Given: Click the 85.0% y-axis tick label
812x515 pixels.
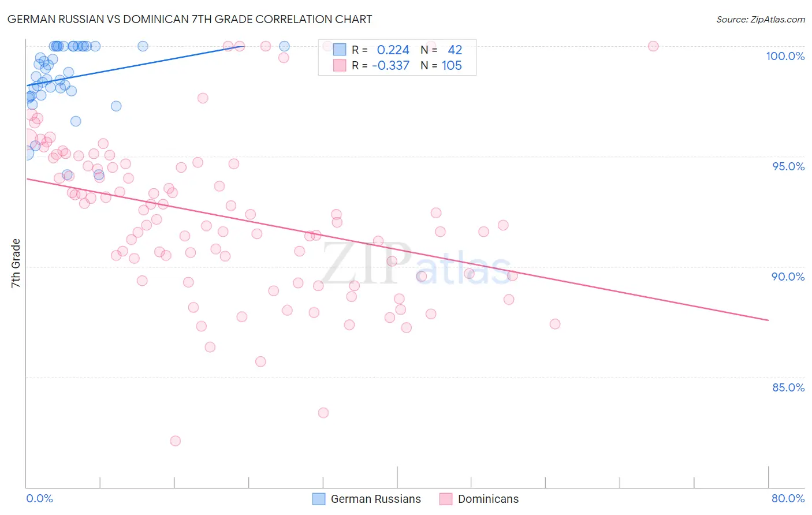Looking at the screenshot, I should point(788,387).
